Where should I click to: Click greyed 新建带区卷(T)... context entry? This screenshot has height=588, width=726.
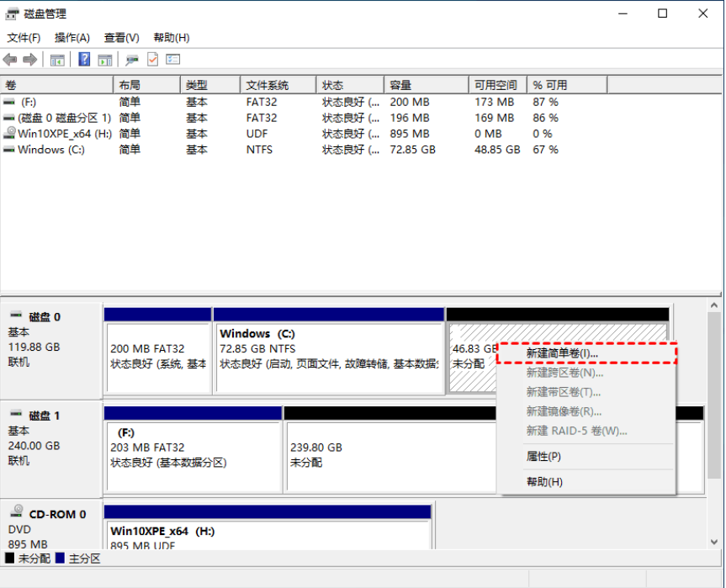[x=586, y=392]
